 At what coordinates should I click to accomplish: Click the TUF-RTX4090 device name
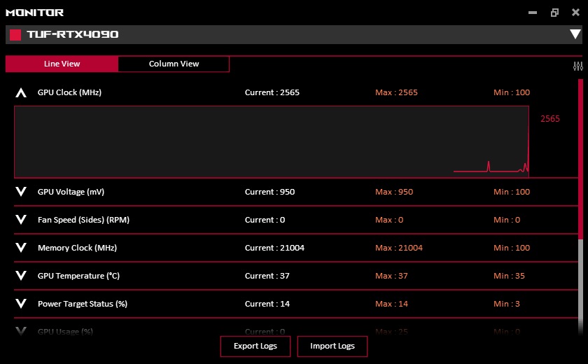coord(73,34)
